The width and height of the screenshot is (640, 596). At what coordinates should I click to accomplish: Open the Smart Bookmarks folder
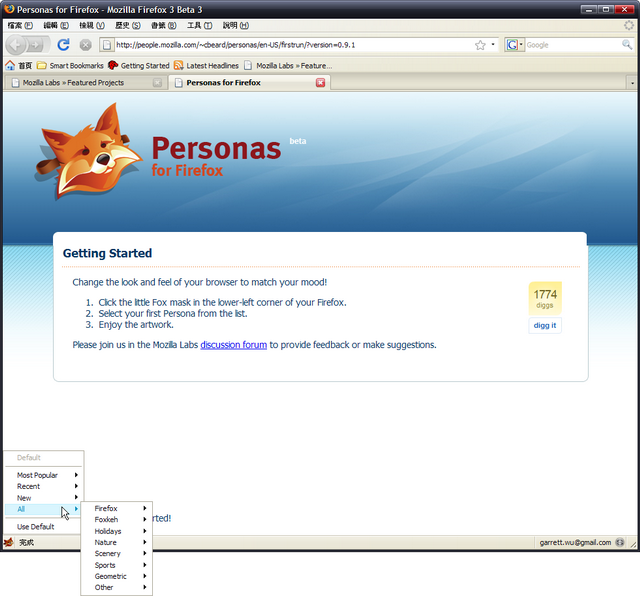[70, 65]
